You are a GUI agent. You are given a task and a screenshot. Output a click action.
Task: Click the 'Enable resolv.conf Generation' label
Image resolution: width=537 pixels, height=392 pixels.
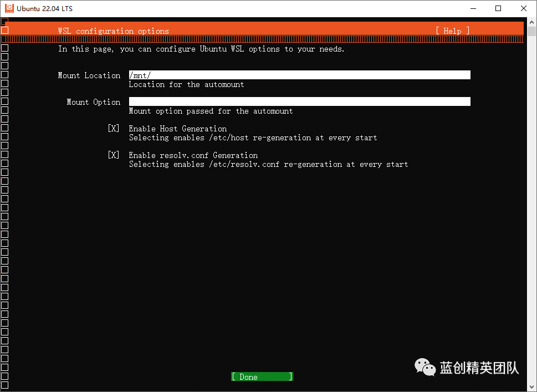click(x=193, y=155)
